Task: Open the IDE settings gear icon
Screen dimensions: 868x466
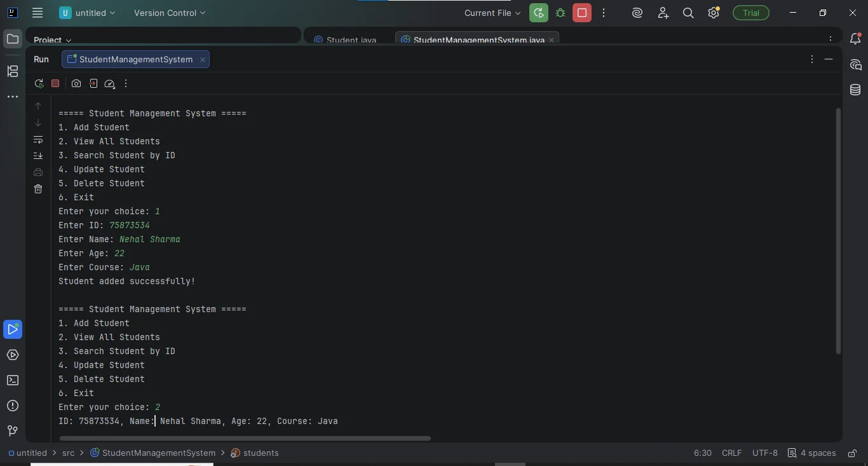Action: click(x=714, y=13)
